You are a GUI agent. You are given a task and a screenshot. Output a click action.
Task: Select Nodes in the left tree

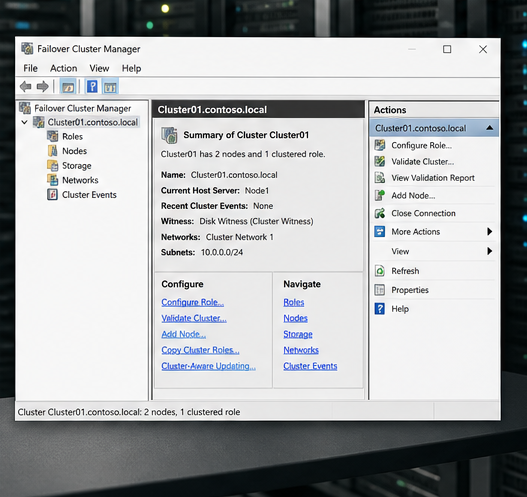pos(74,151)
